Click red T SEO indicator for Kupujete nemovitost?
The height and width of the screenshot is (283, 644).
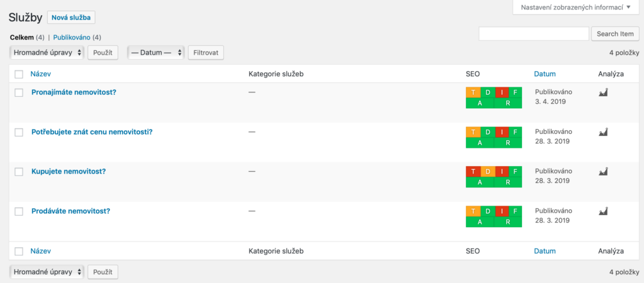tap(473, 172)
